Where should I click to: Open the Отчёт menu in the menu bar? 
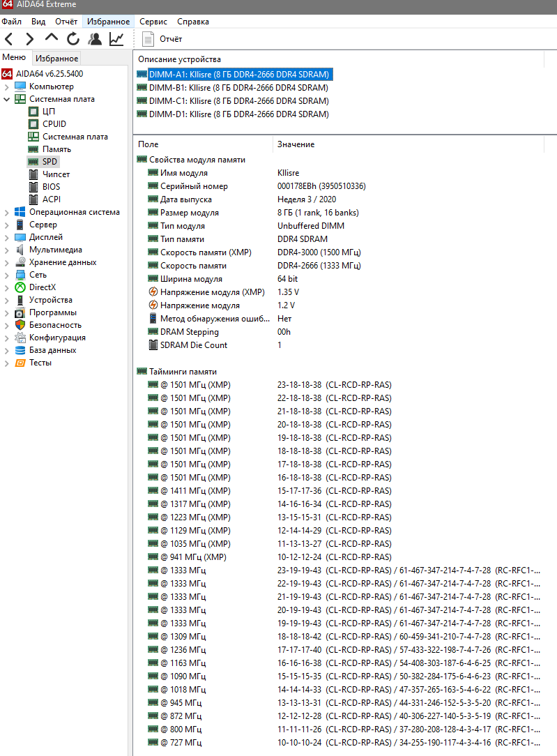(66, 22)
